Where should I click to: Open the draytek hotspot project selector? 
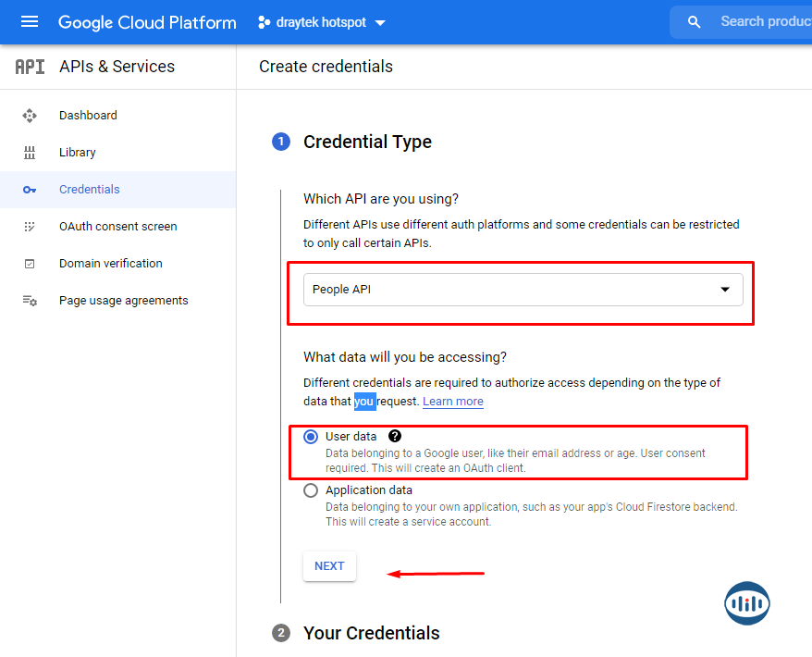tap(321, 22)
